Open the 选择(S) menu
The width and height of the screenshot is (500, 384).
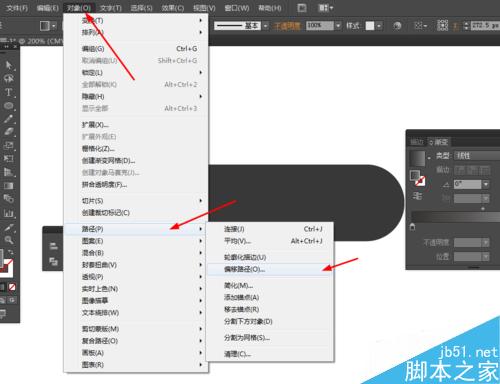141,8
